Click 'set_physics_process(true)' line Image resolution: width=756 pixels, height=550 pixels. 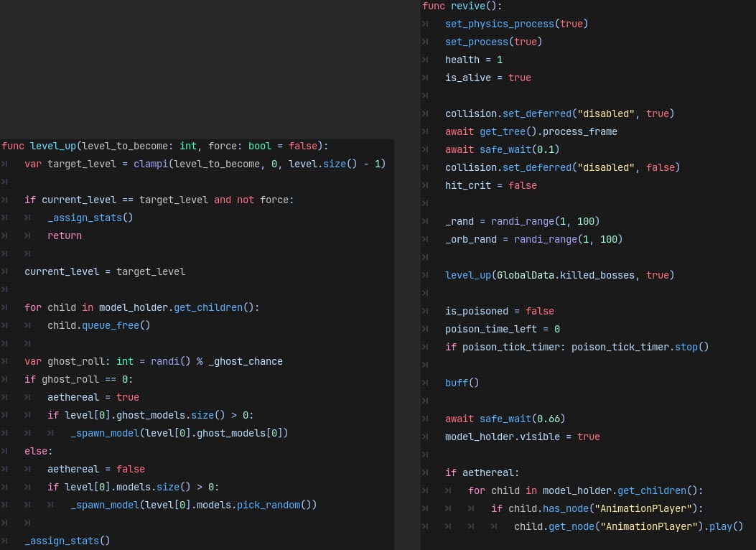tap(516, 24)
